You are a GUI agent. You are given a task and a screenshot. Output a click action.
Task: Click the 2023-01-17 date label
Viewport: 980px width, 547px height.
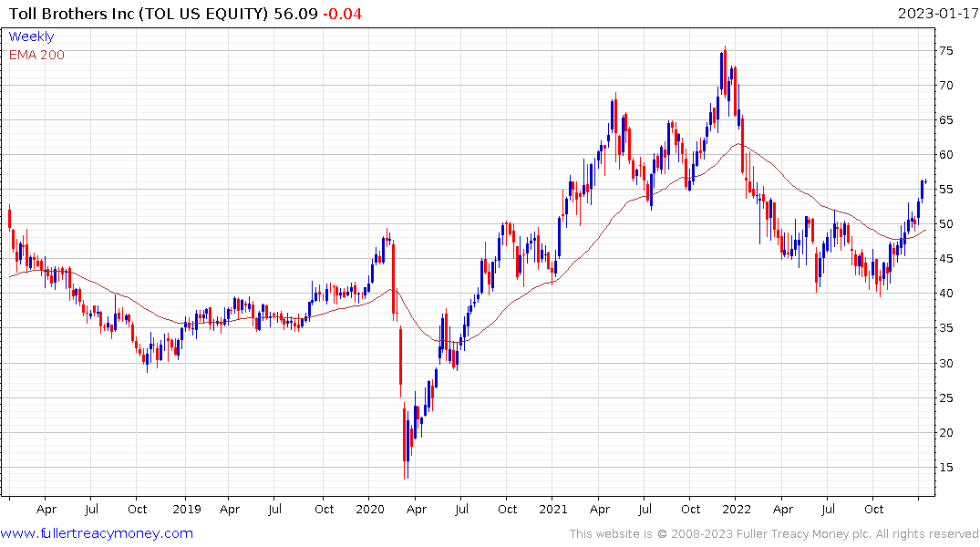pos(938,14)
